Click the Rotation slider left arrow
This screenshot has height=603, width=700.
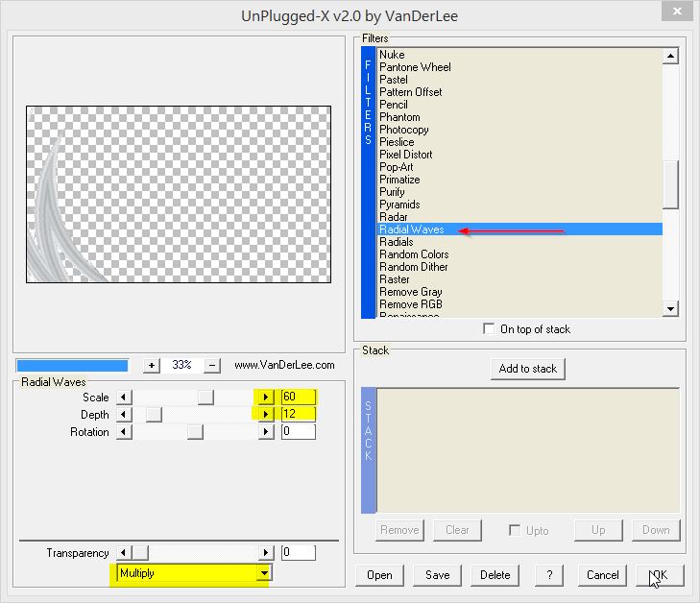click(x=124, y=432)
